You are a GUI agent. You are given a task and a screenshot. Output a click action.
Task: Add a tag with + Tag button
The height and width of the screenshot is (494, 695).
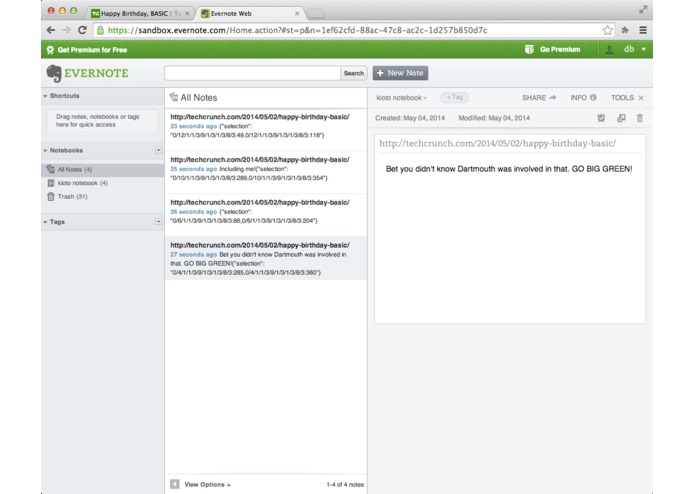(454, 97)
